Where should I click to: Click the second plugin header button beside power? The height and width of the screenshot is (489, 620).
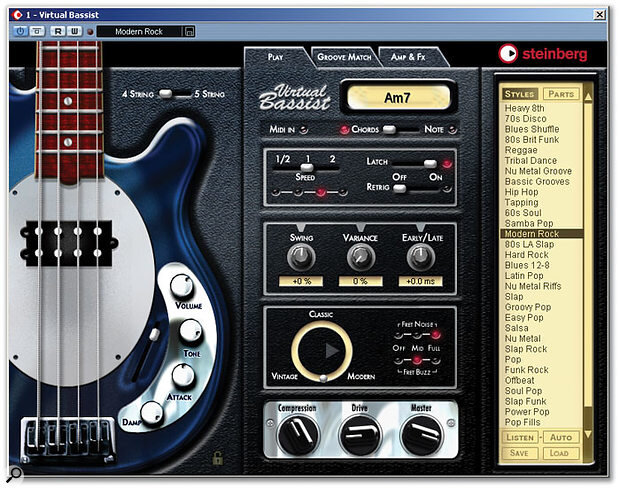37,31
